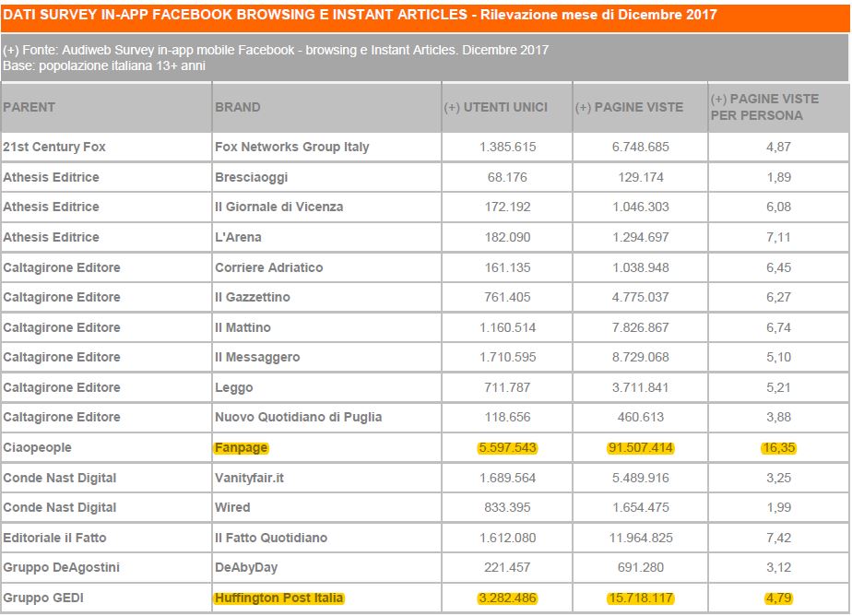Select the UTENTI UNICI column header
Screen dimensions: 852x616
[506, 107]
